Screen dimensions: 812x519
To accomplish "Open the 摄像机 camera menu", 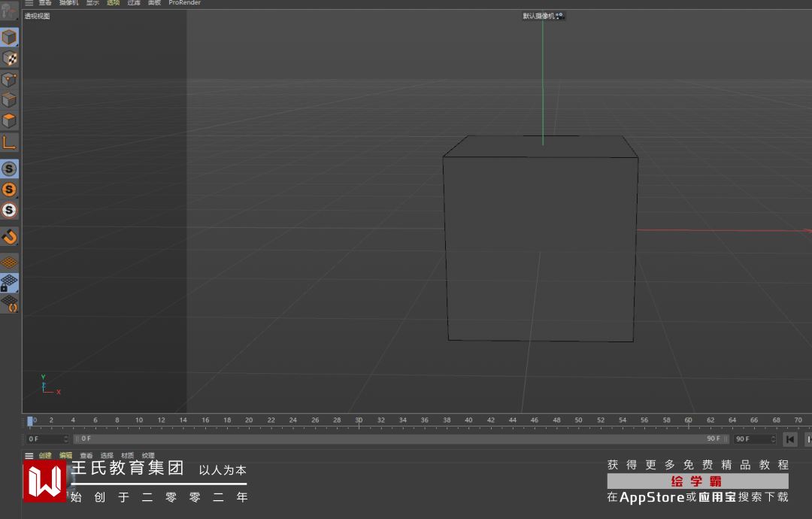I will [x=68, y=2].
